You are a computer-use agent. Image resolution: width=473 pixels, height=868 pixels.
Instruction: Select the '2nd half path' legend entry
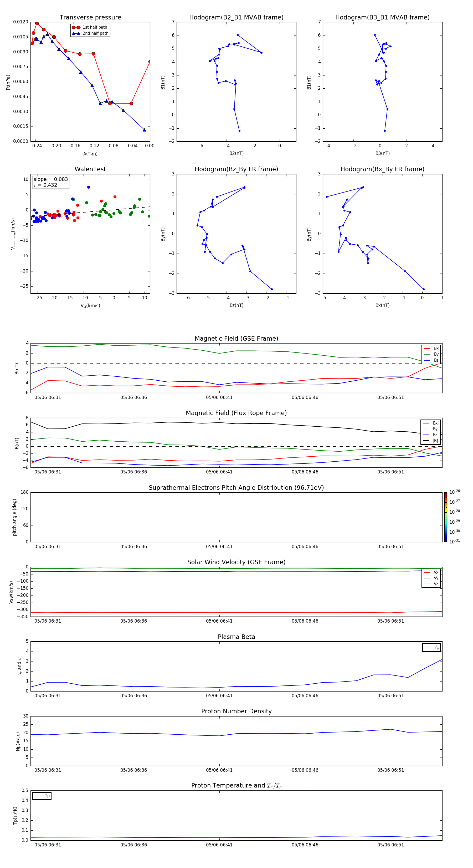[90, 33]
